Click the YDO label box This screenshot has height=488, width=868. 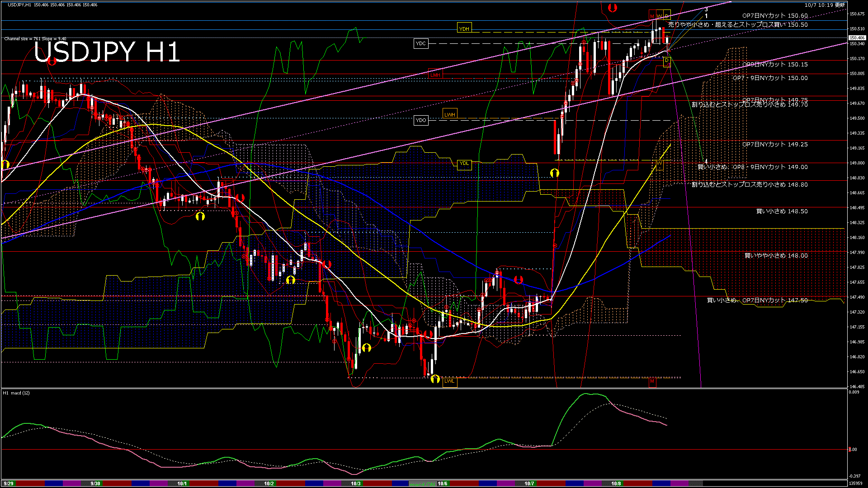421,120
